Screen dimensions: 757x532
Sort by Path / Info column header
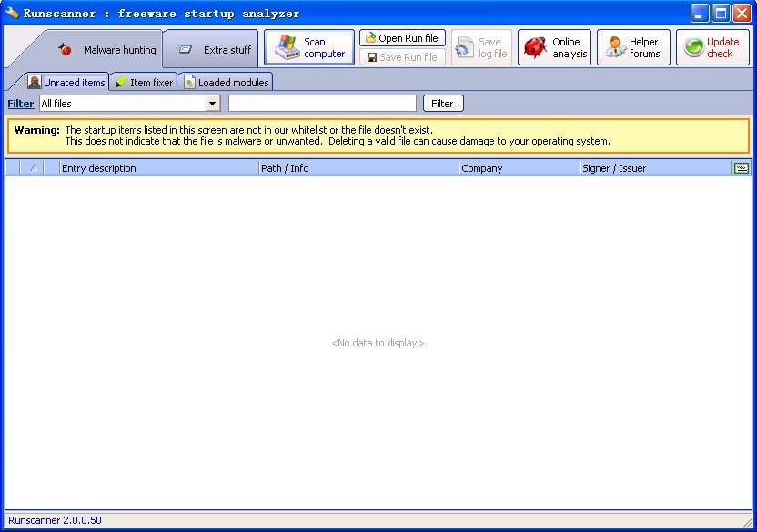click(358, 168)
